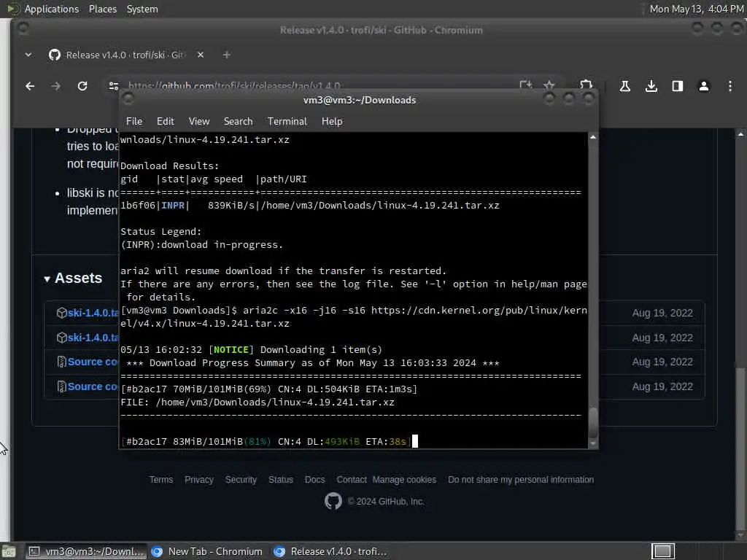Open the Terminal menu in the terminal
Viewport: 747px width, 560px height.
point(287,122)
